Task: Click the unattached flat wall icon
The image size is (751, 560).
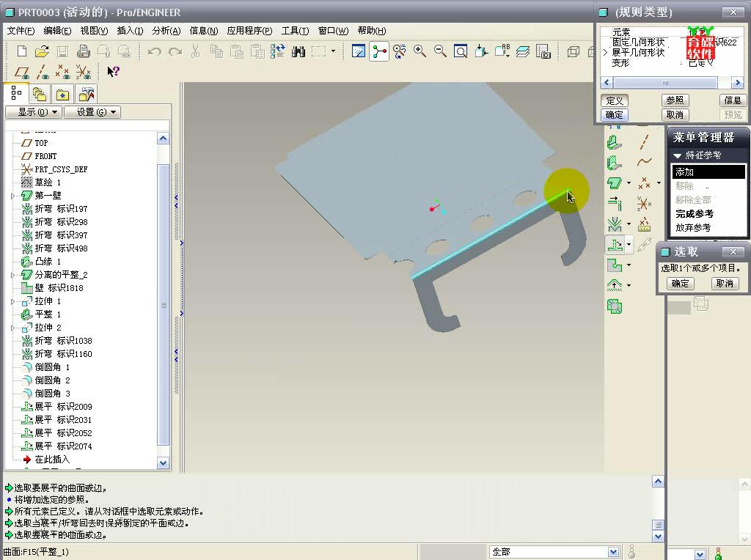Action: [x=615, y=183]
